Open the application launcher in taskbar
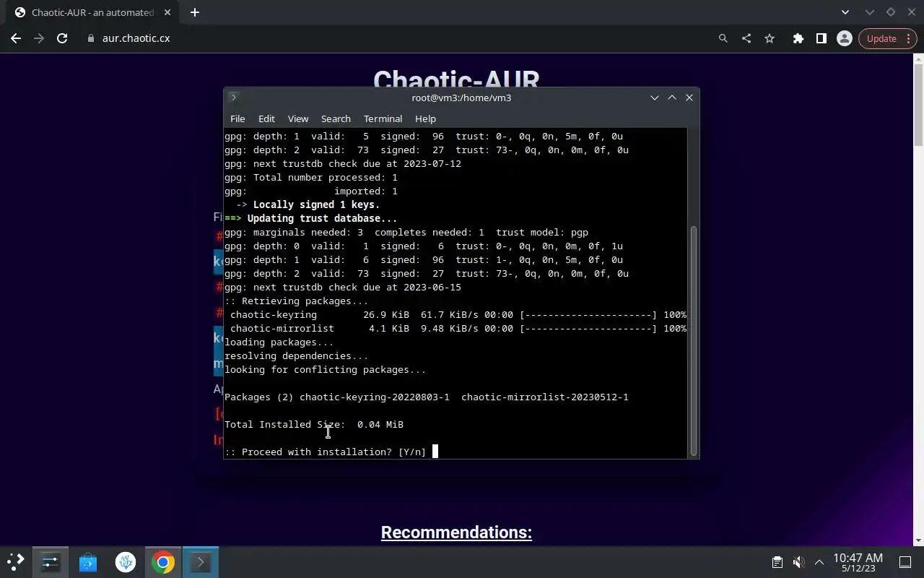 [16, 562]
